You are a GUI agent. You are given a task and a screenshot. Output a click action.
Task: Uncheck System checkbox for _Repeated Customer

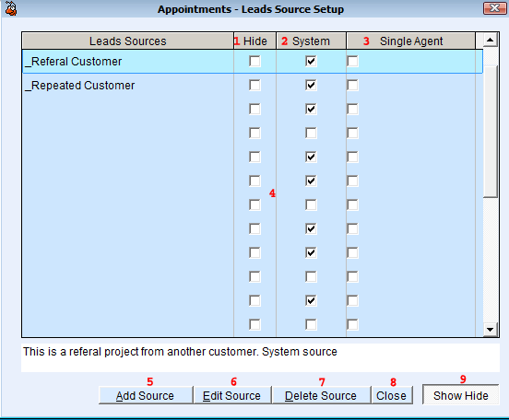pos(311,86)
